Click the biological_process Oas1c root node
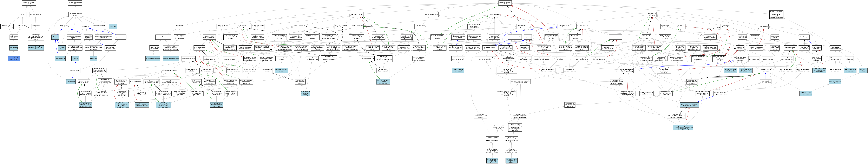 [x=505, y=3]
